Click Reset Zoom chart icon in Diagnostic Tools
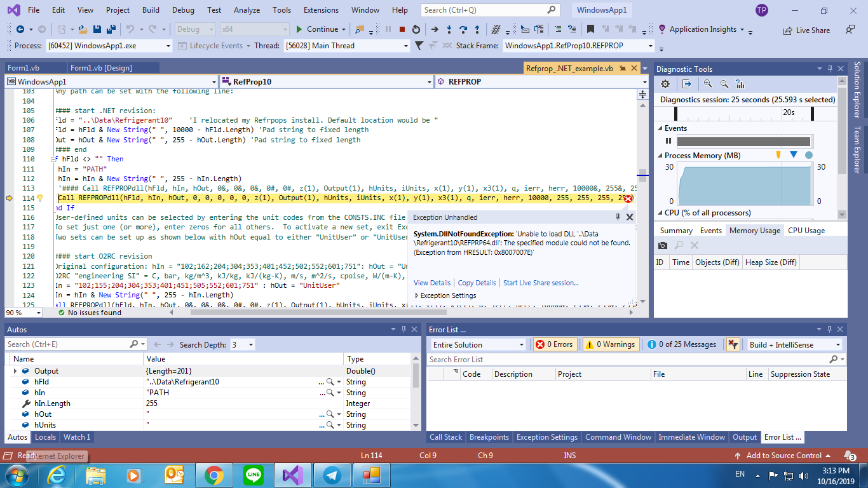Screen dimensions: 868x488 (740, 84)
